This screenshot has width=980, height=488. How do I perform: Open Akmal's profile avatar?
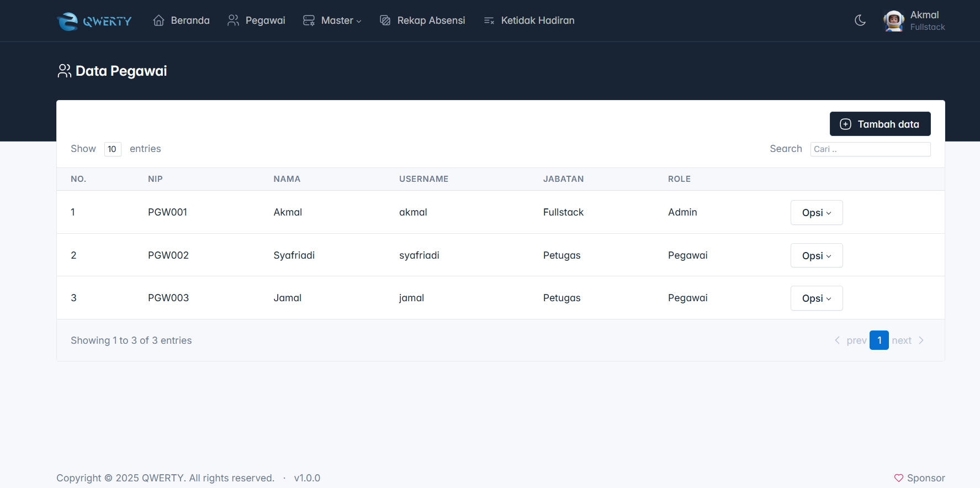(894, 21)
